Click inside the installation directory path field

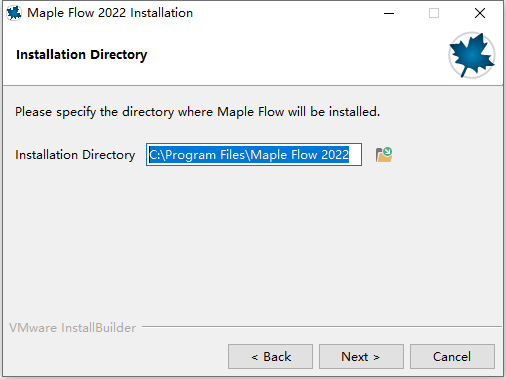tap(254, 155)
